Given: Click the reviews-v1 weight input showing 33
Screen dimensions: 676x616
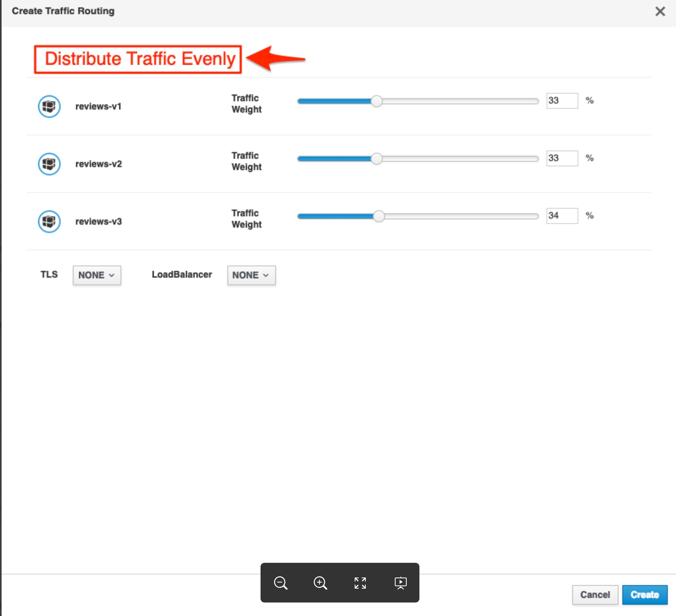Looking at the screenshot, I should click(562, 100).
